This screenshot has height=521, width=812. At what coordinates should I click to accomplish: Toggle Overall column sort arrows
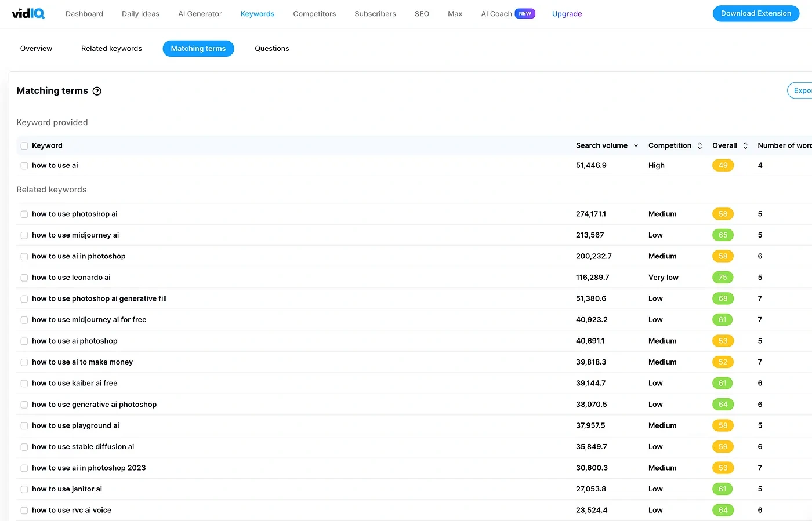tap(745, 145)
